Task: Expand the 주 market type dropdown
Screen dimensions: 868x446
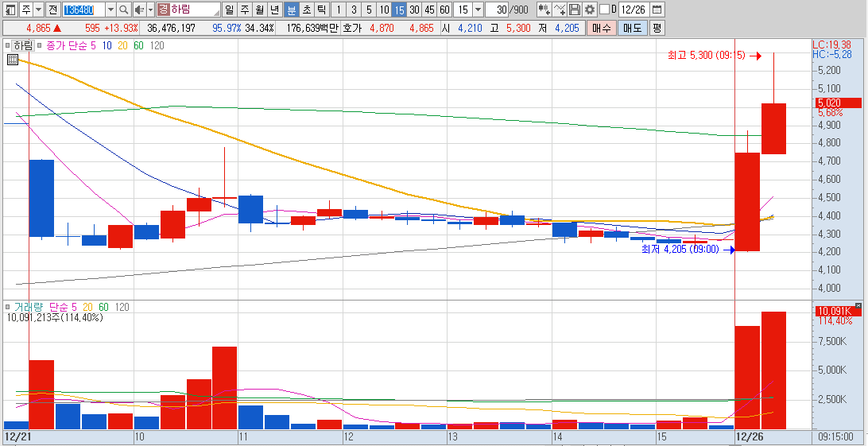Action: pos(38,10)
